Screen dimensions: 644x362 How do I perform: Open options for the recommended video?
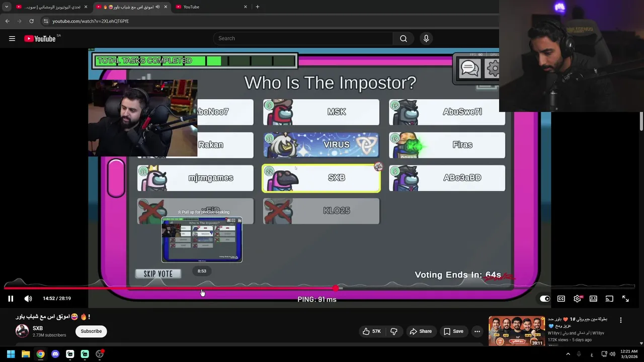[620, 320]
